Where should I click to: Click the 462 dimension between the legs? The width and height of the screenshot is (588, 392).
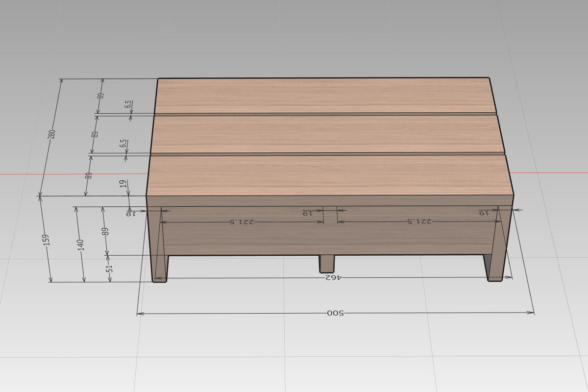tap(333, 277)
